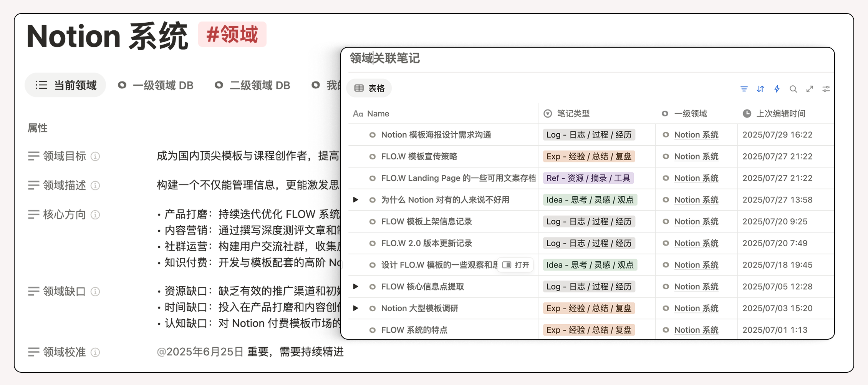Expand the 为什么 Notion 对有的人来说不好用 row

356,200
